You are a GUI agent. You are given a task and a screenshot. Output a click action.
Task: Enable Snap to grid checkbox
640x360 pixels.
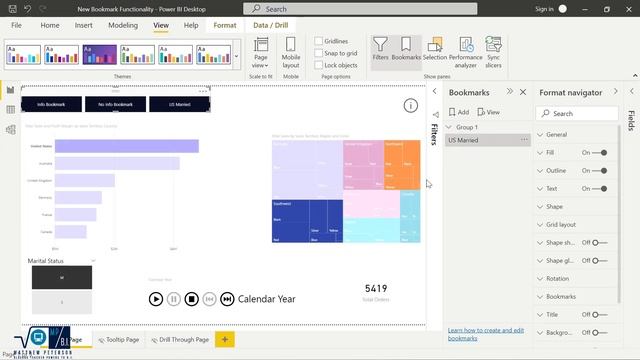[x=318, y=53]
